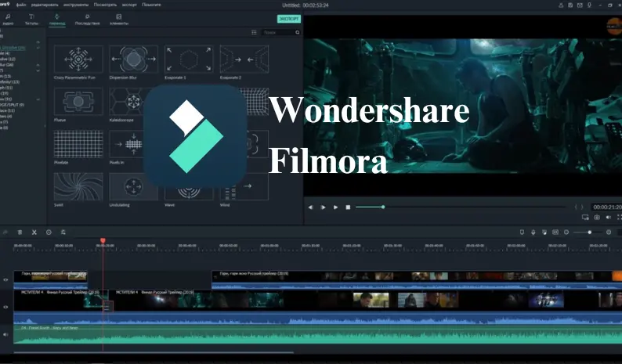Open the редактировать menu
The height and width of the screenshot is (364, 622).
click(x=45, y=5)
